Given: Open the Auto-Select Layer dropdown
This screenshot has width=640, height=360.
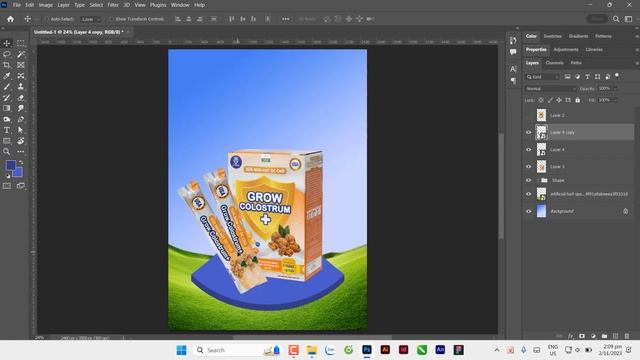Looking at the screenshot, I should 91,19.
